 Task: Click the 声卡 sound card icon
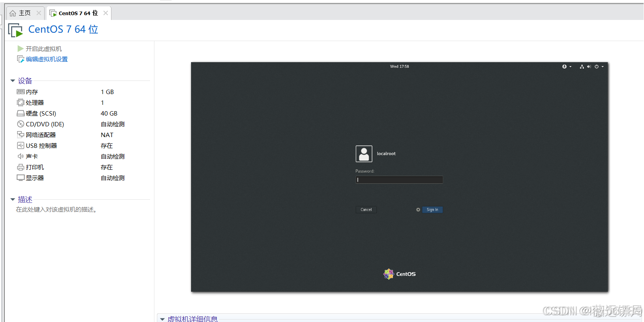tap(21, 156)
